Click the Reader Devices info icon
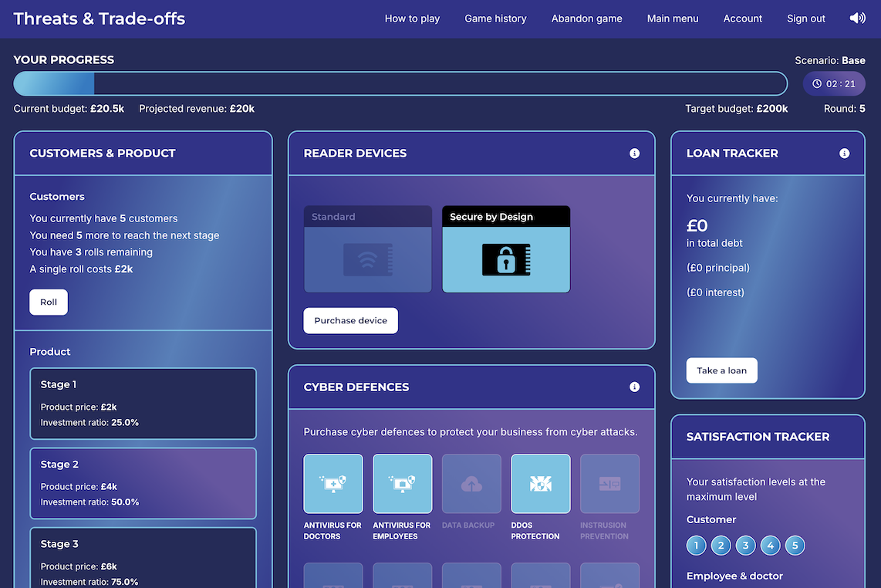 (634, 154)
